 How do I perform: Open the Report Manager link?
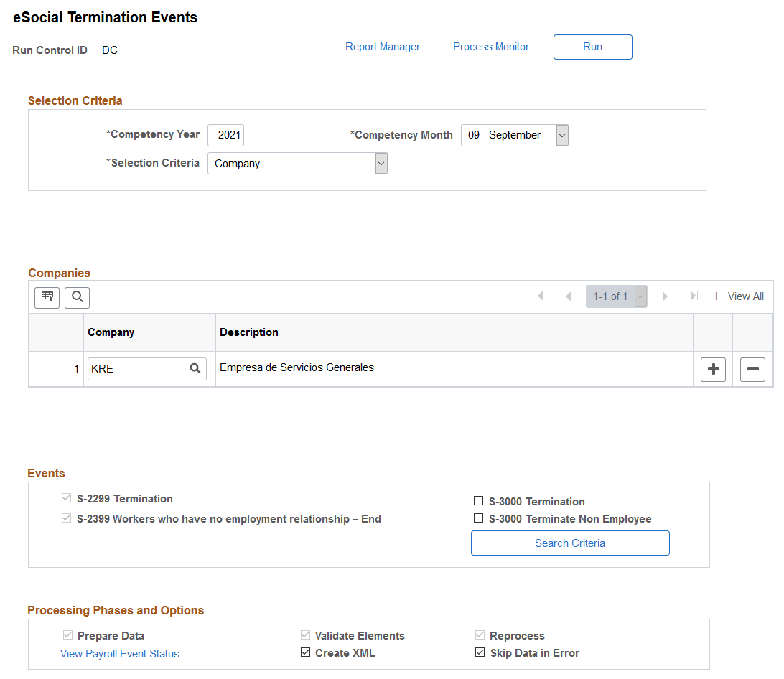[x=383, y=47]
